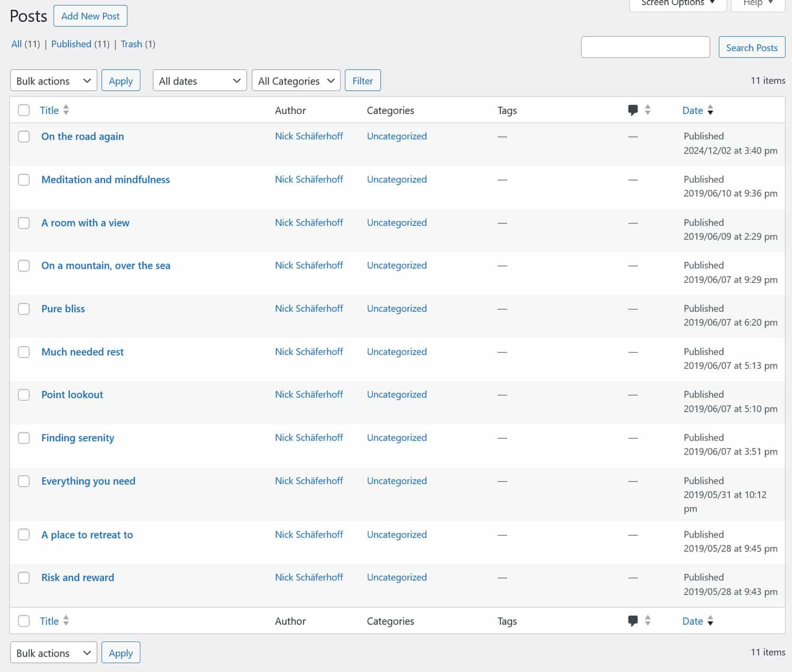Sort by Title using the footer sort arrows

click(66, 620)
